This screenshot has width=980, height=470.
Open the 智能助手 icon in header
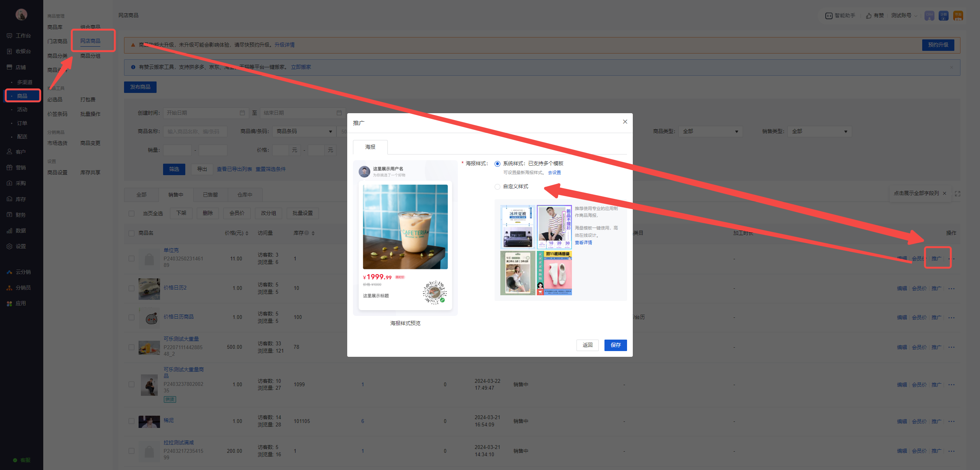pos(829,16)
